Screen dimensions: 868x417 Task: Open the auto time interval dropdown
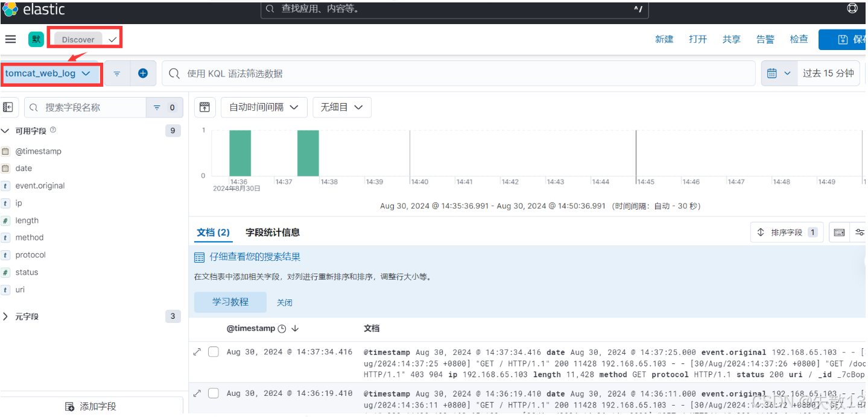264,107
